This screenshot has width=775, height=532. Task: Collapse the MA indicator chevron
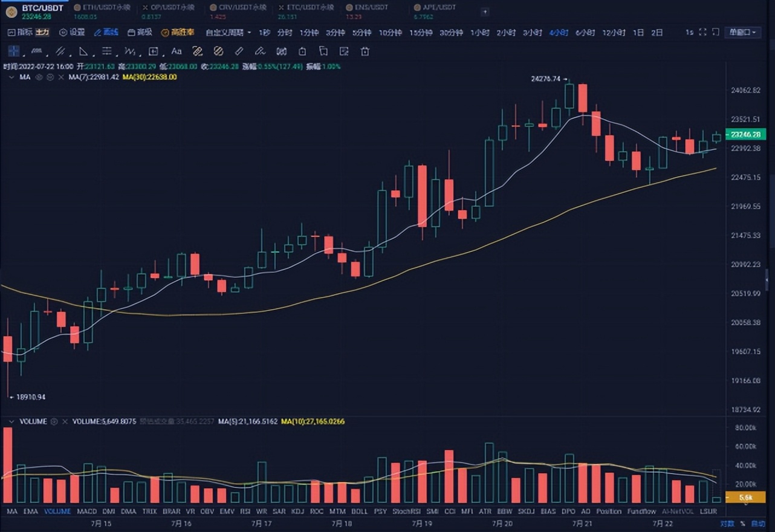(x=11, y=77)
